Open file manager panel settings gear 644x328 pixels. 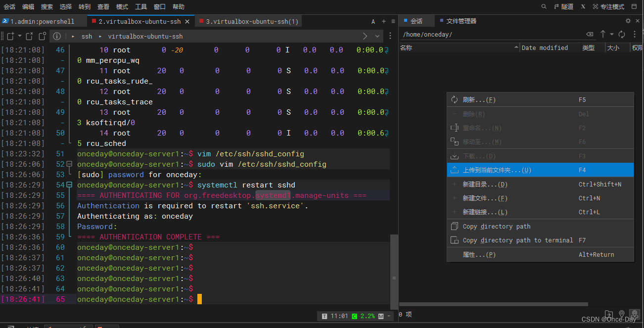pyautogui.click(x=628, y=21)
